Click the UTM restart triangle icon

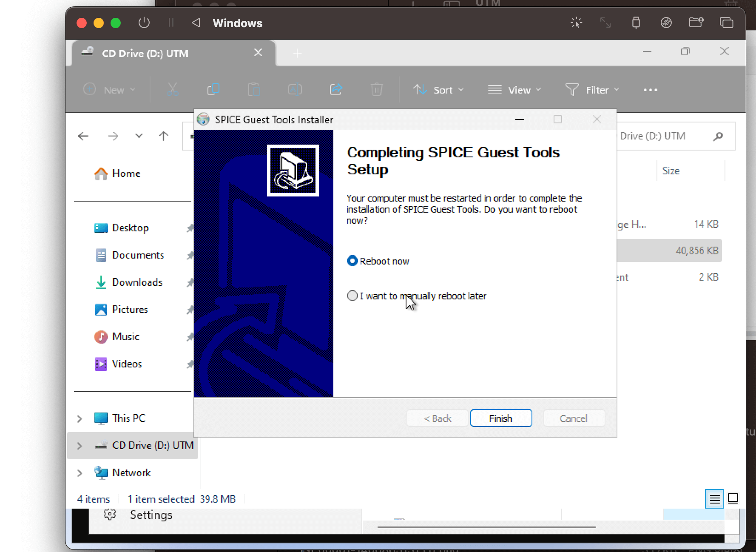pyautogui.click(x=196, y=23)
